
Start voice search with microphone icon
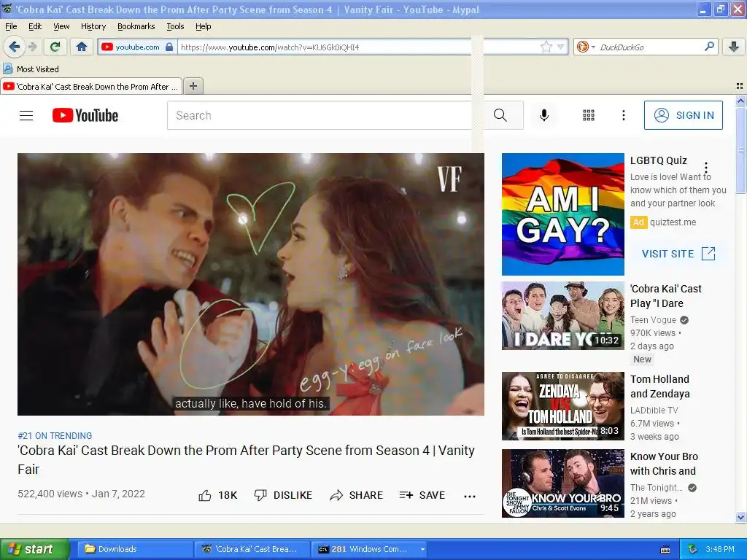[544, 115]
